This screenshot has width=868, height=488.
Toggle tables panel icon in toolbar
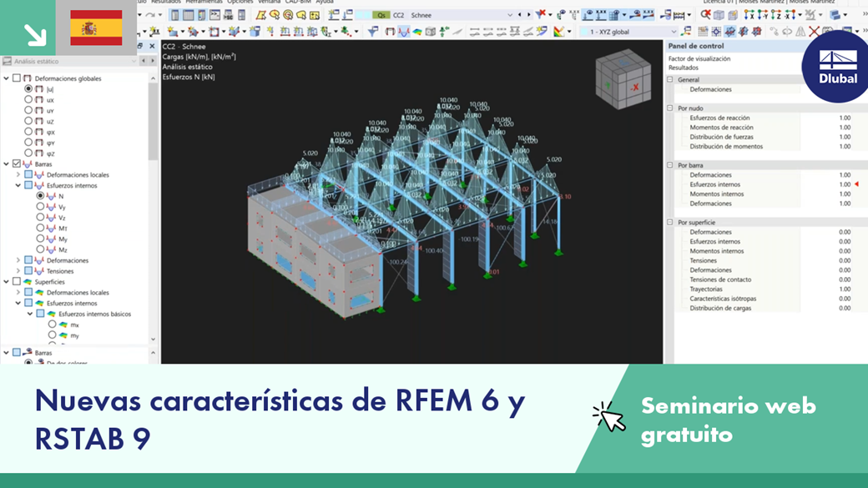coord(189,15)
